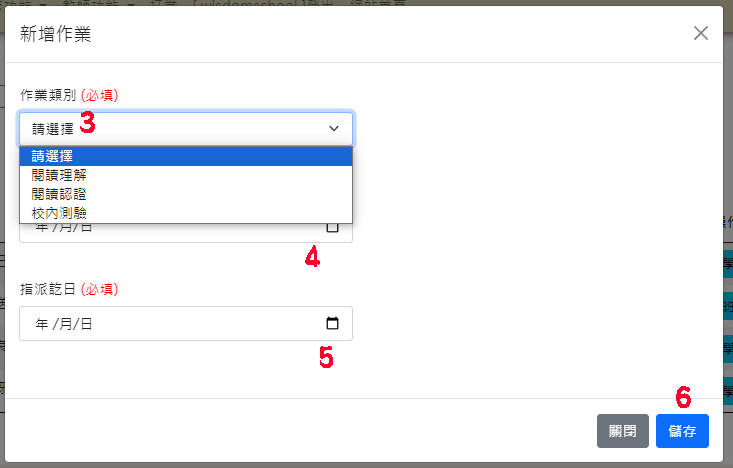Screen dimensions: 733x468
Task: Click the 關閉 button
Action: tap(623, 431)
